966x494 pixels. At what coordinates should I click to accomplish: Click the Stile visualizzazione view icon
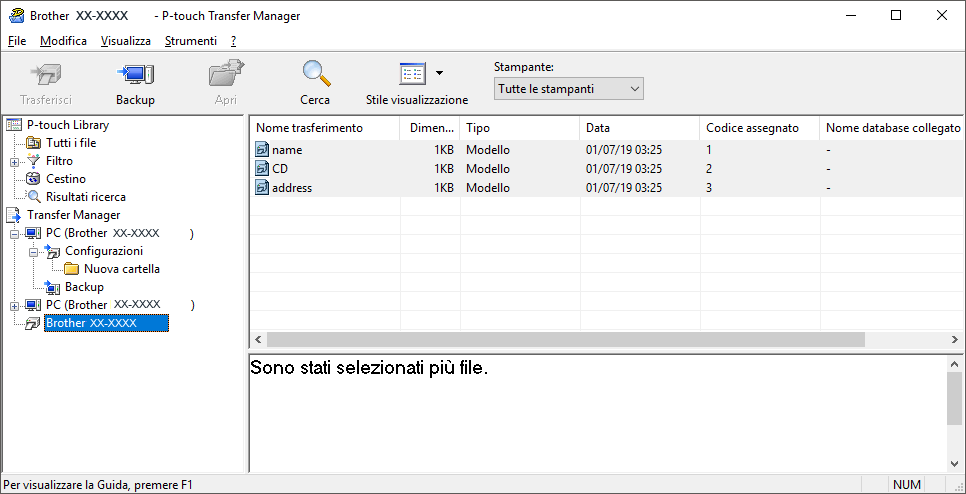click(x=412, y=75)
